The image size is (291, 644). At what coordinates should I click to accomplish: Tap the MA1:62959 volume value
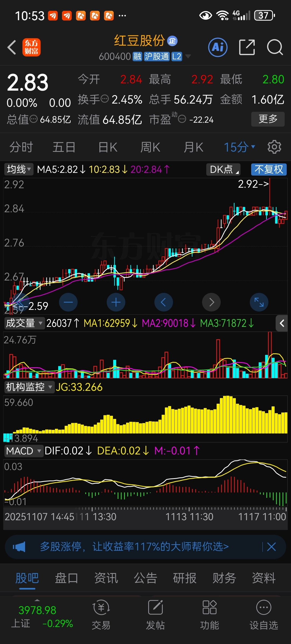tap(111, 323)
